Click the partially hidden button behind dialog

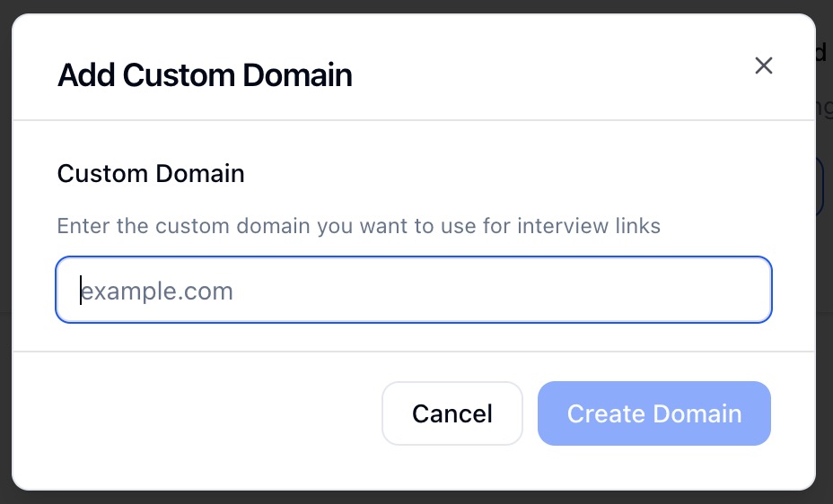[x=822, y=187]
